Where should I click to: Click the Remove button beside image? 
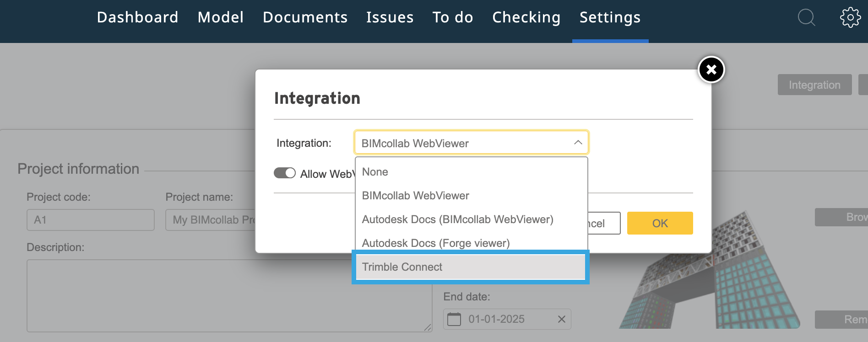[x=841, y=320]
